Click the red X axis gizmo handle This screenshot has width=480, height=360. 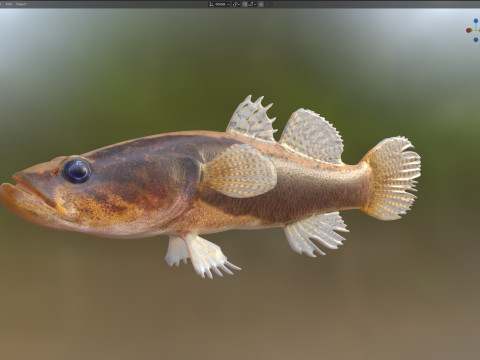click(x=469, y=30)
